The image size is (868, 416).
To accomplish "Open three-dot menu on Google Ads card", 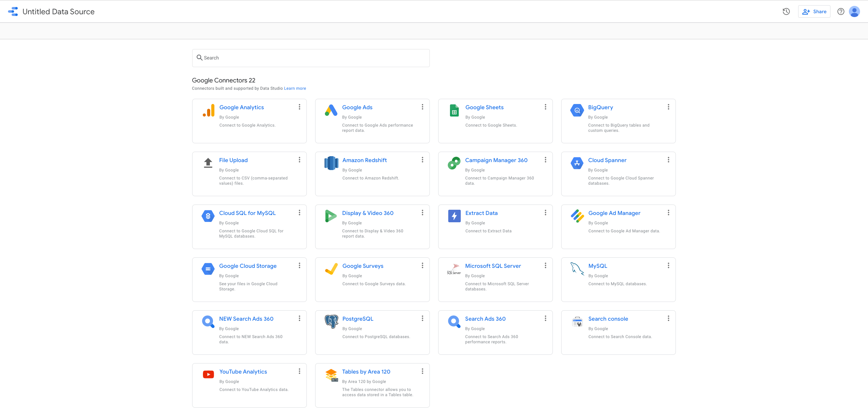I will pos(422,107).
